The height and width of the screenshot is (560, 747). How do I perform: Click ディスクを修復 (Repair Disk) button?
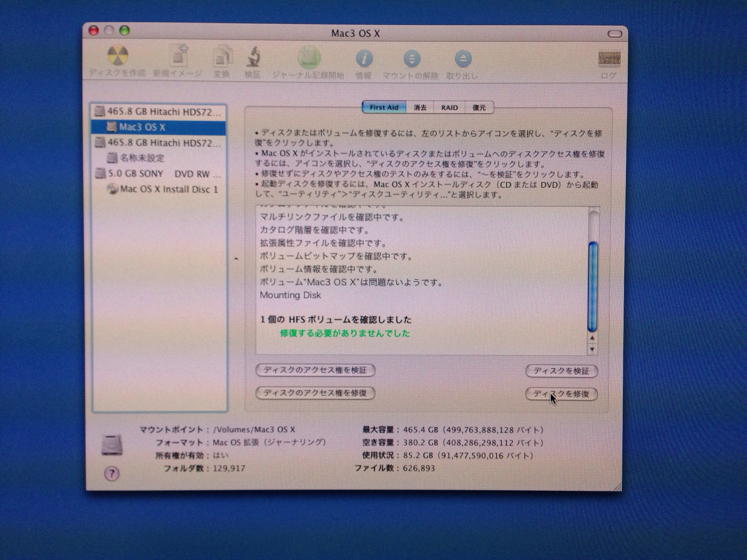click(x=561, y=394)
